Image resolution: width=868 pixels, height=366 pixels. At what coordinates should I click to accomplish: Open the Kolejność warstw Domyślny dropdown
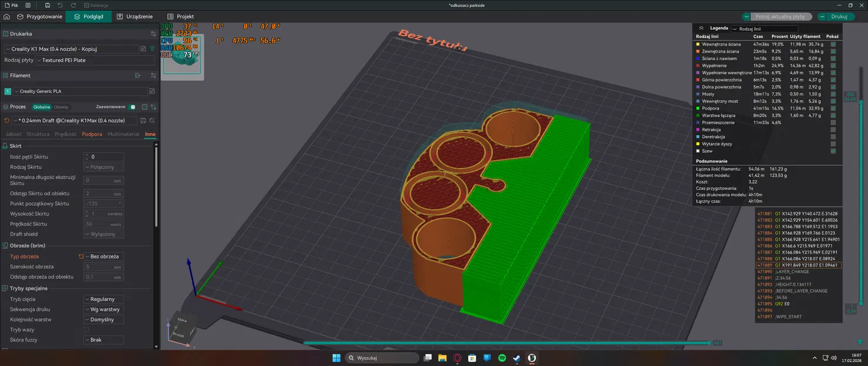click(104, 320)
